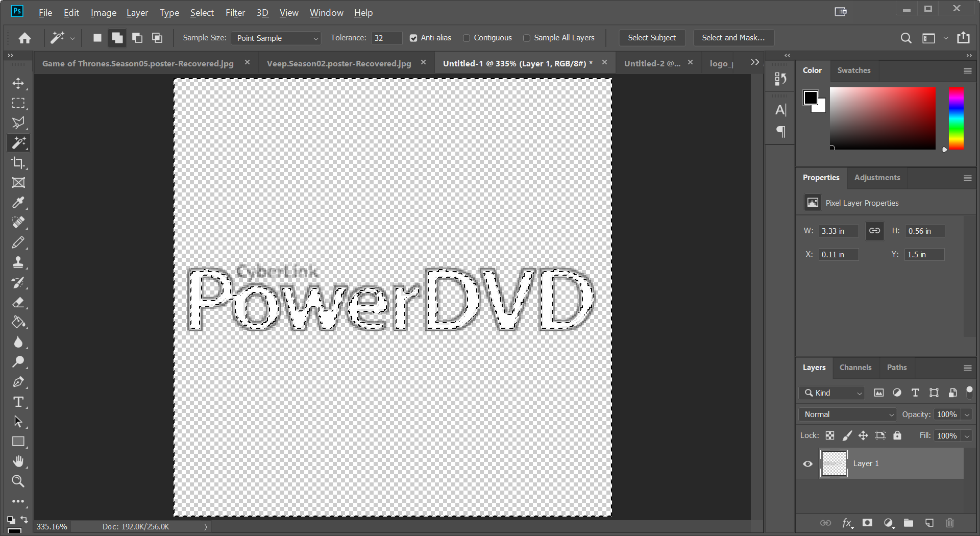Select the Healing Brush tool
980x536 pixels.
(x=18, y=223)
